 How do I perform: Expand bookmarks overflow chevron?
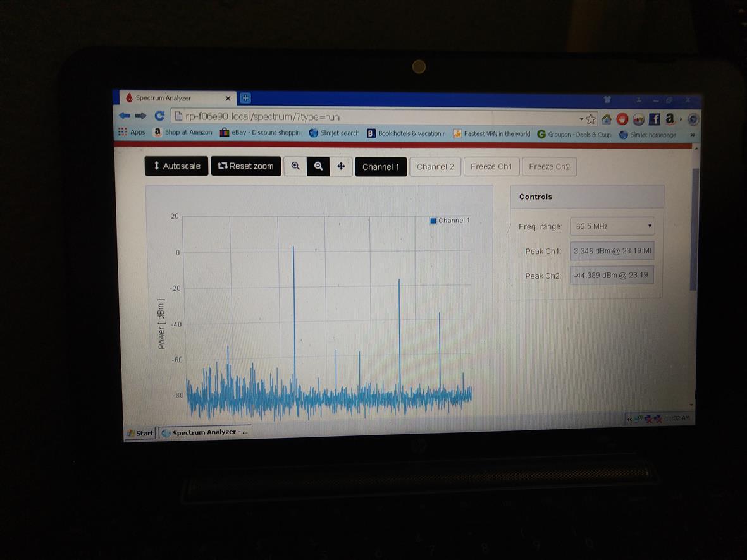[x=692, y=135]
